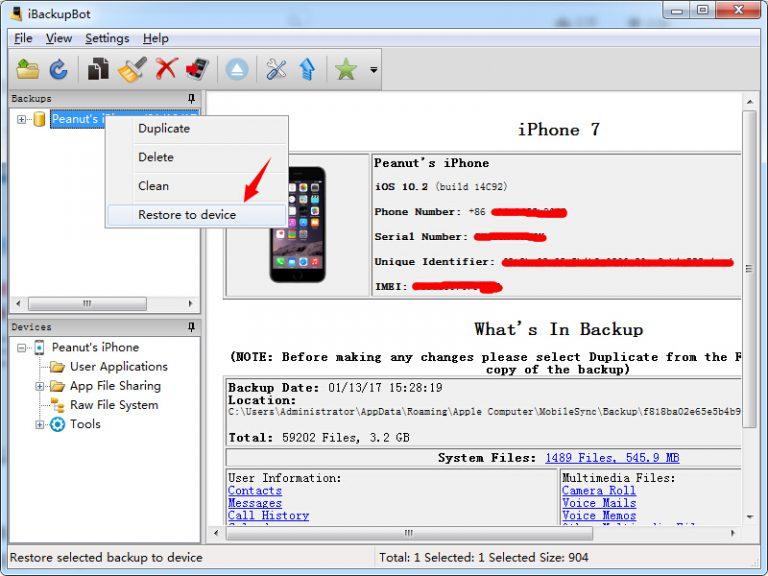The height and width of the screenshot is (576, 768).
Task: Open the Settings menu
Action: click(107, 38)
